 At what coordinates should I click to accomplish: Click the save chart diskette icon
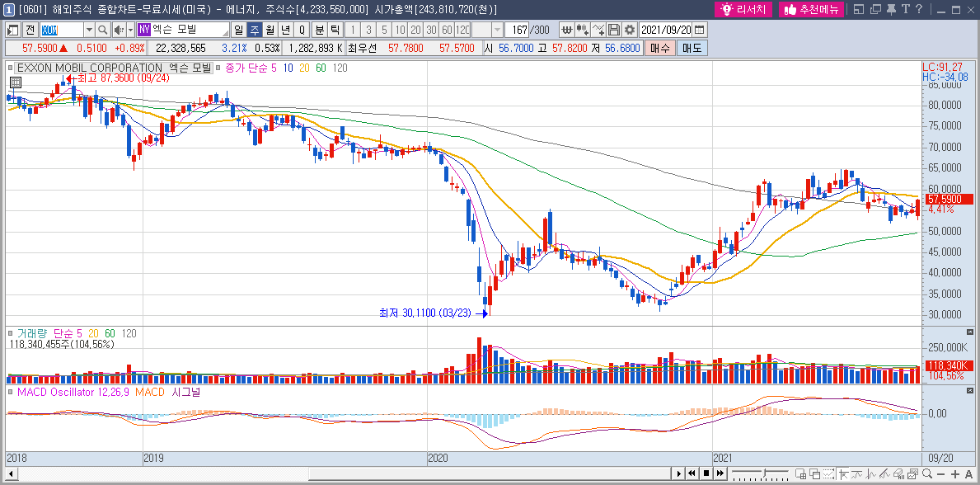coord(614,30)
